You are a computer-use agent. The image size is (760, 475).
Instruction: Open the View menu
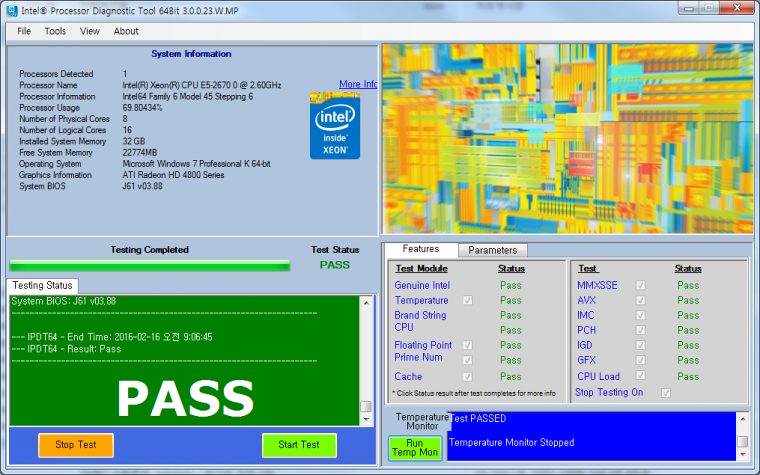point(90,31)
